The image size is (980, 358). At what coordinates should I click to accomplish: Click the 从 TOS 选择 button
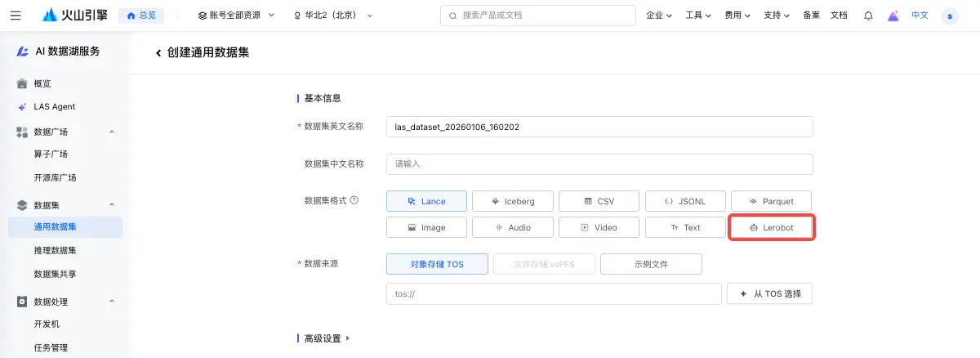pyautogui.click(x=769, y=293)
